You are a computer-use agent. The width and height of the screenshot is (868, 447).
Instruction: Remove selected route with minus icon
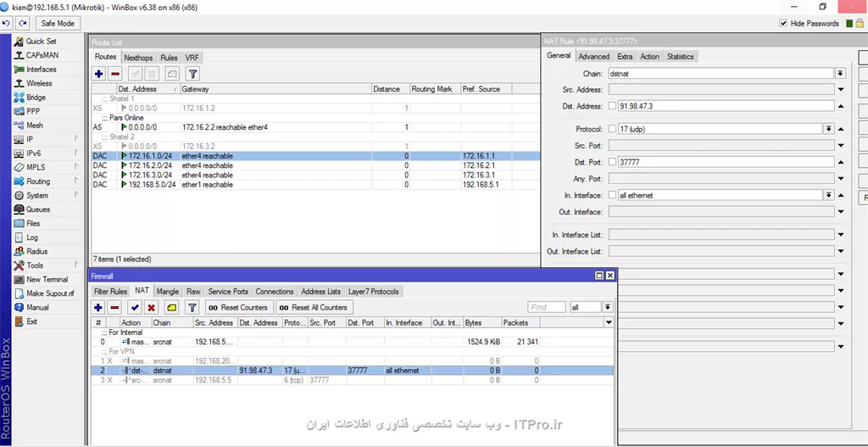115,73
